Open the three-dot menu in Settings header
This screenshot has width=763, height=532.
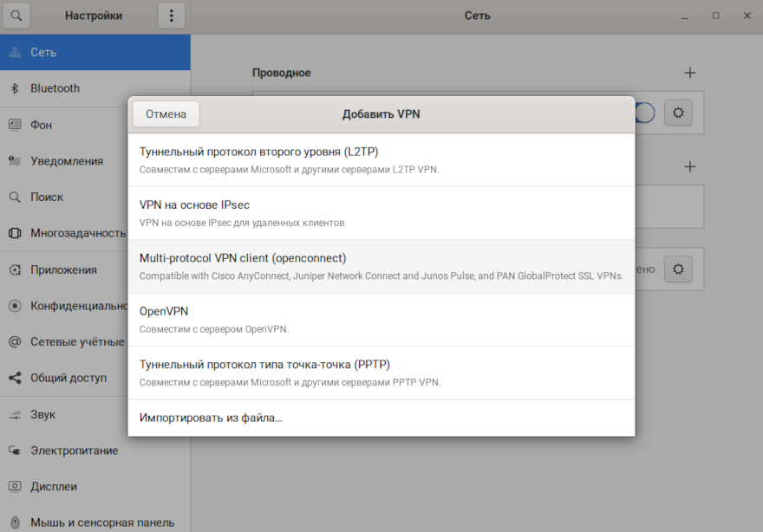[171, 16]
